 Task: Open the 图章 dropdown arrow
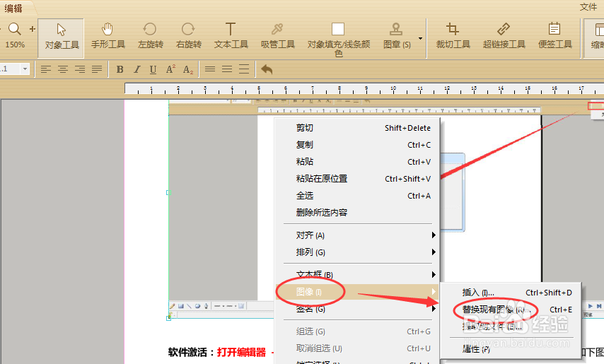tap(420, 38)
